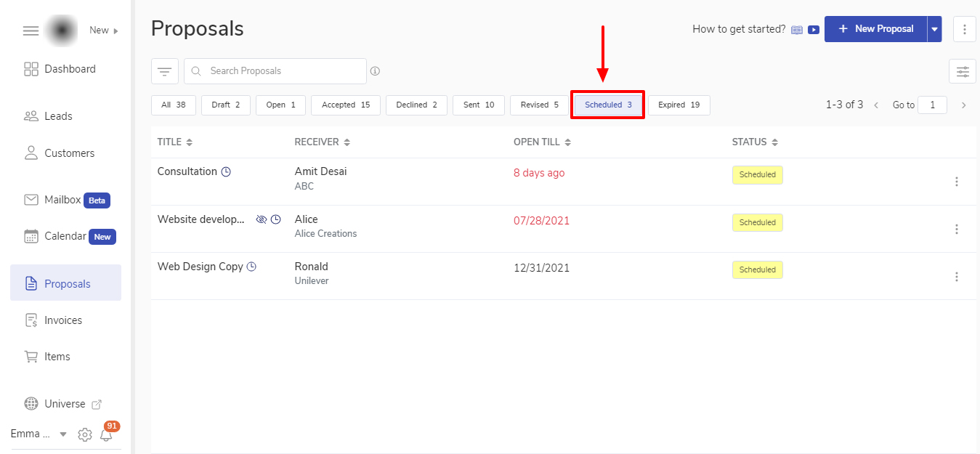Image resolution: width=980 pixels, height=454 pixels.
Task: Click the column settings sliders icon
Action: 963,71
